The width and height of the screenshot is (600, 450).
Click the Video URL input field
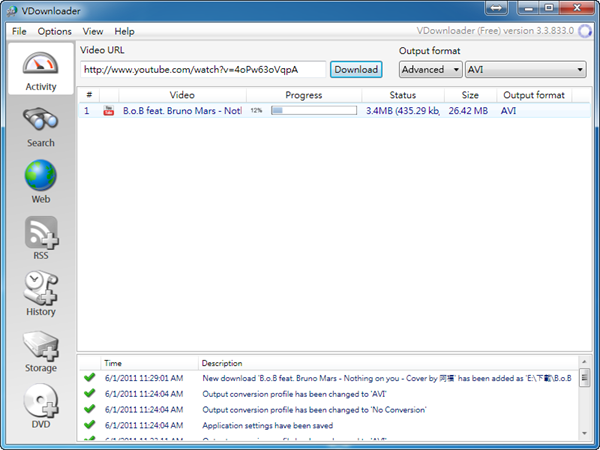click(203, 70)
